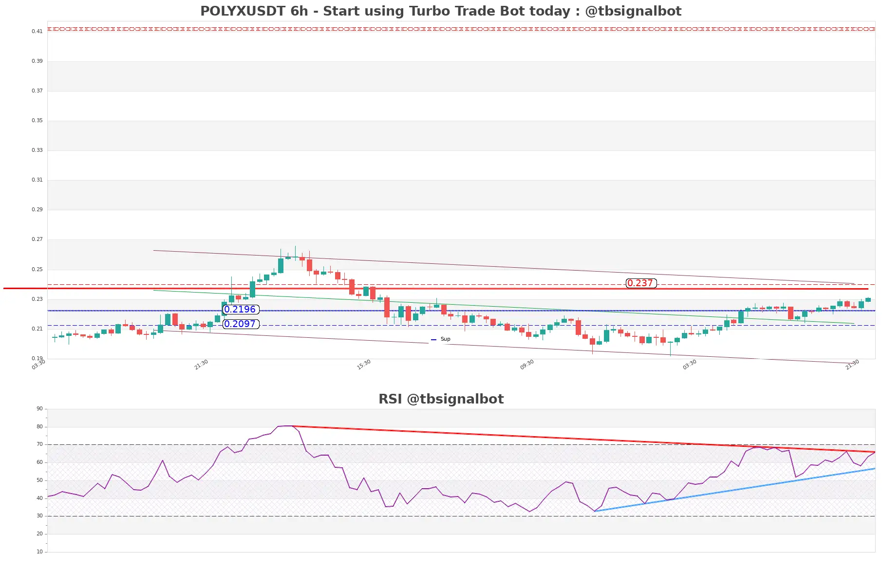This screenshot has width=882, height=588.
Task: Click the RSI 60 axis label
Action: coord(39,462)
